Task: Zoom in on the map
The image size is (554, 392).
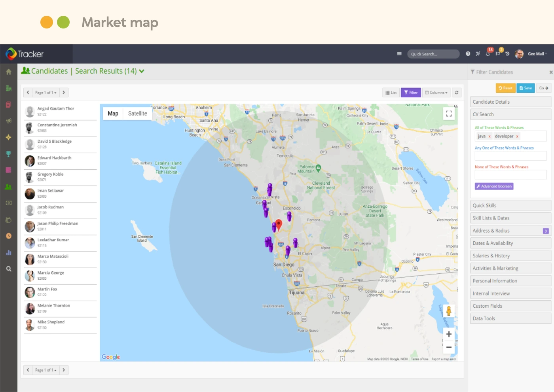Action: click(449, 334)
